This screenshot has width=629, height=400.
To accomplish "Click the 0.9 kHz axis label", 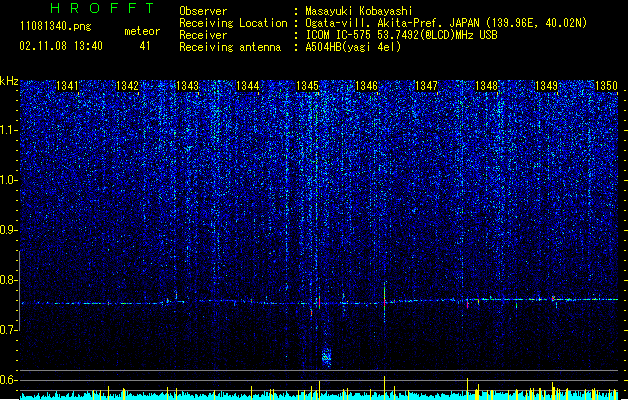I will point(9,230).
